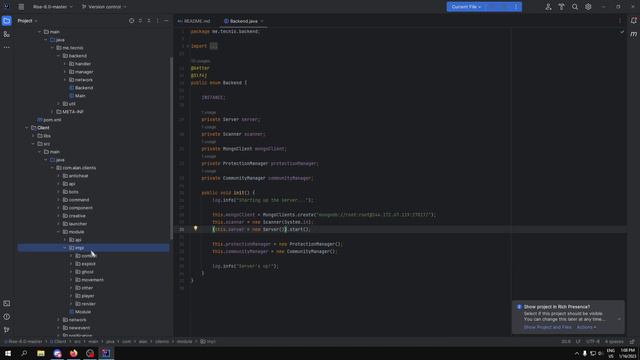Image resolution: width=640 pixels, height=360 pixels.
Task: Open the Project view mode dropdown
Action: (27, 21)
